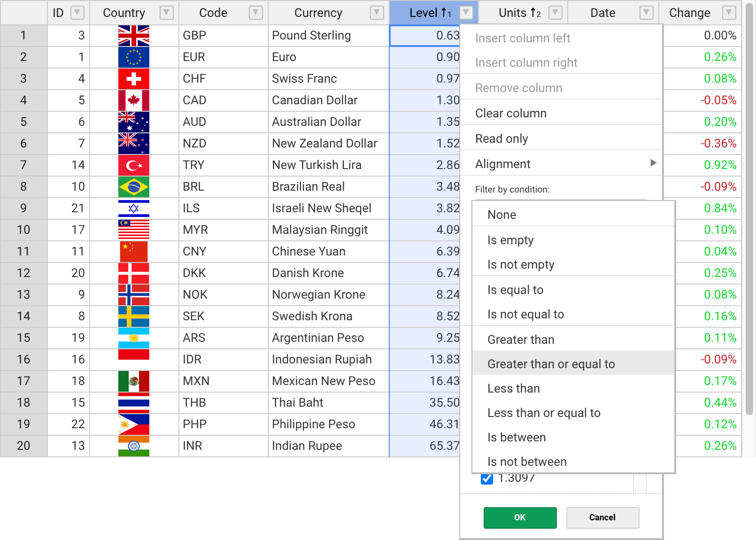
Task: Click the Israeli flag icon
Action: point(134,208)
